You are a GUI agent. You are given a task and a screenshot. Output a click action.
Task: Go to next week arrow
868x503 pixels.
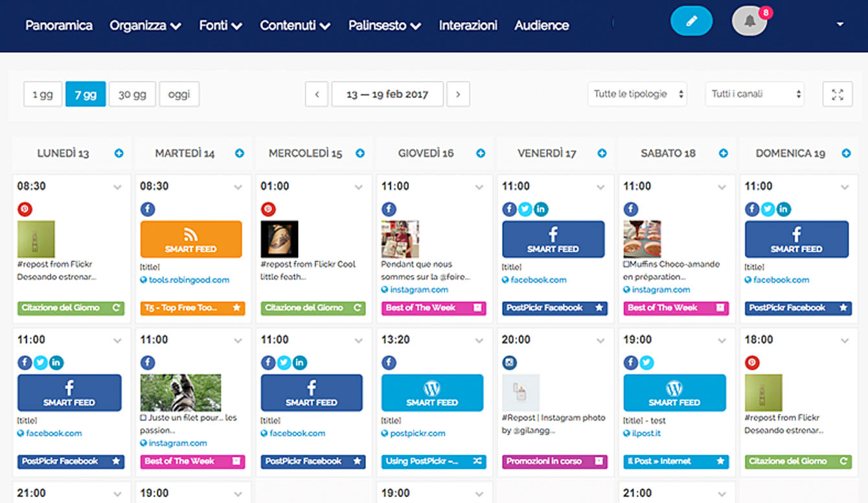pyautogui.click(x=458, y=95)
